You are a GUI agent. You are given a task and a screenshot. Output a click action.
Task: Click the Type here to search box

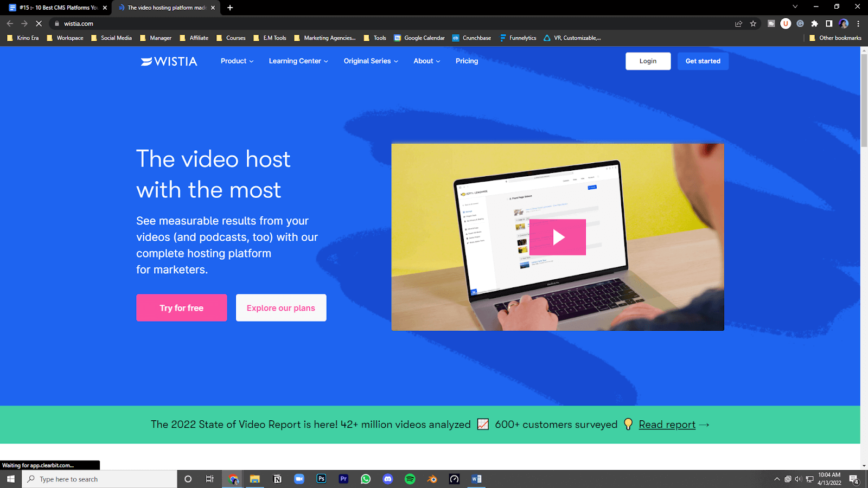tap(100, 479)
